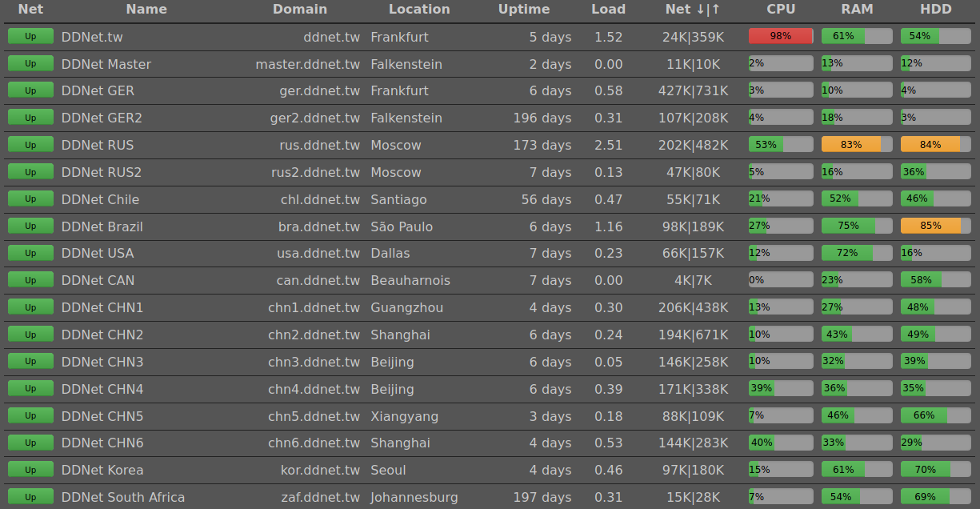
Task: Click the red 98% CPU bar
Action: point(780,36)
